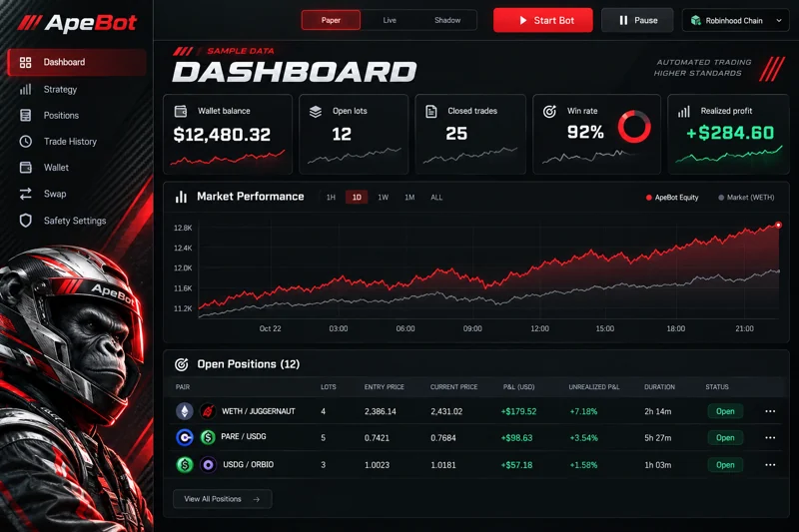Click the UNREALIZED P&L column header
The width and height of the screenshot is (799, 532).
[594, 387]
